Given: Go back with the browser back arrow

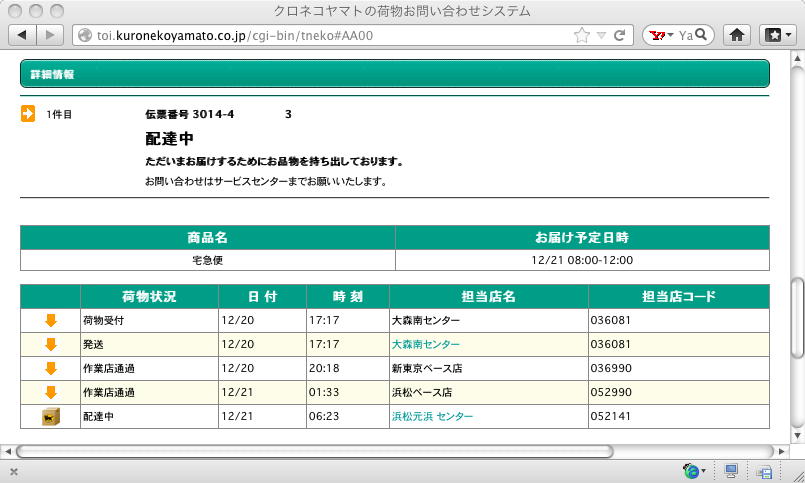Looking at the screenshot, I should (23, 35).
